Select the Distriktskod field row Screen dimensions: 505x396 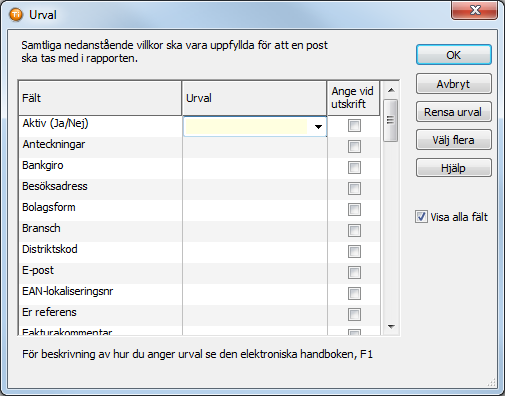tap(101, 252)
